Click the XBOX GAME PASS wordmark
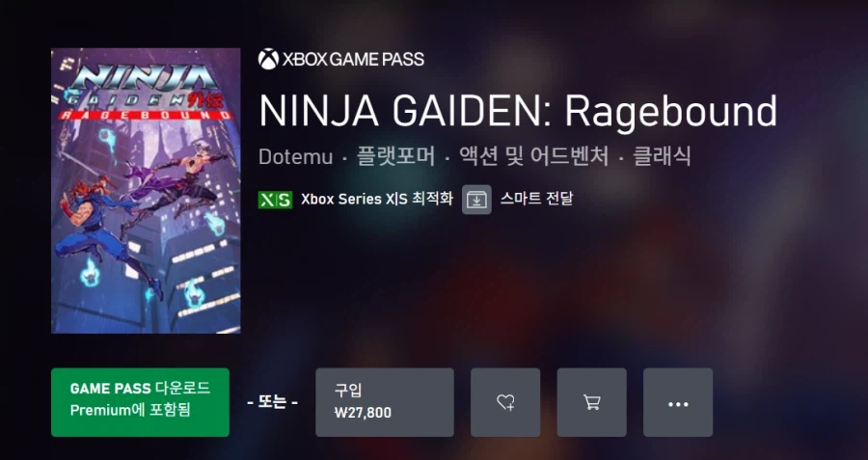The image size is (868, 460). click(353, 59)
